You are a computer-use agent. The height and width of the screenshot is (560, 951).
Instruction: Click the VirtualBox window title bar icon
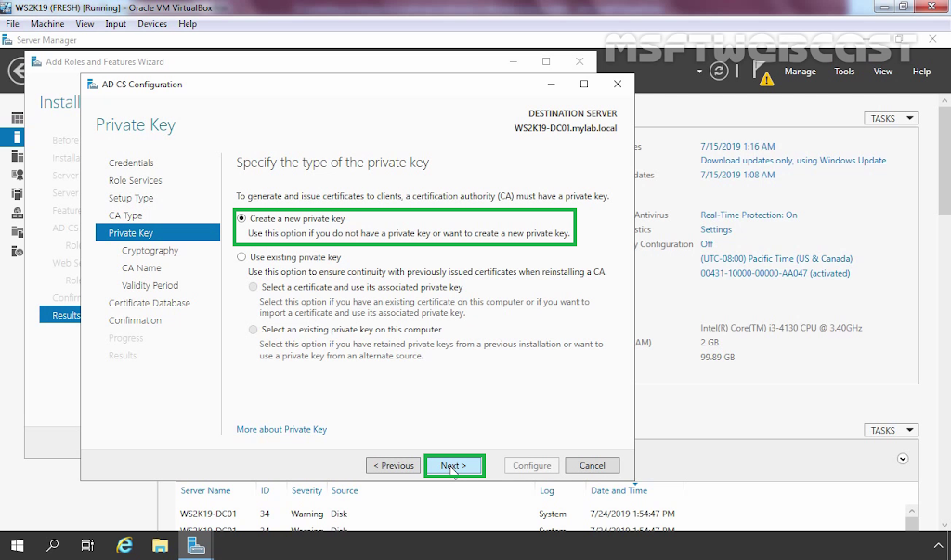[6, 7]
